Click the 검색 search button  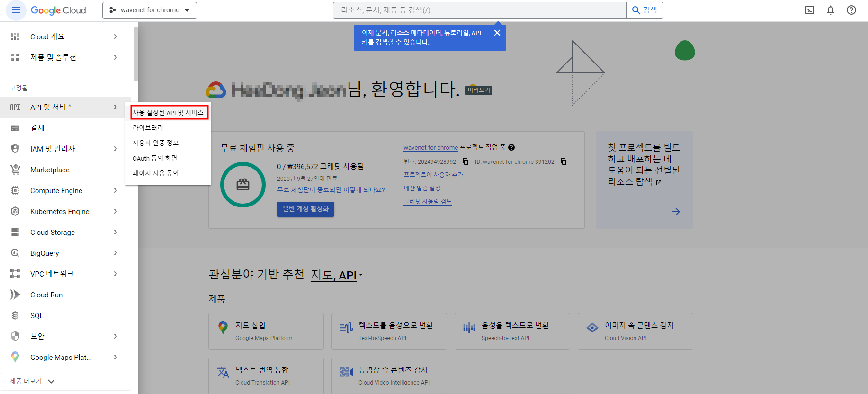coord(645,10)
